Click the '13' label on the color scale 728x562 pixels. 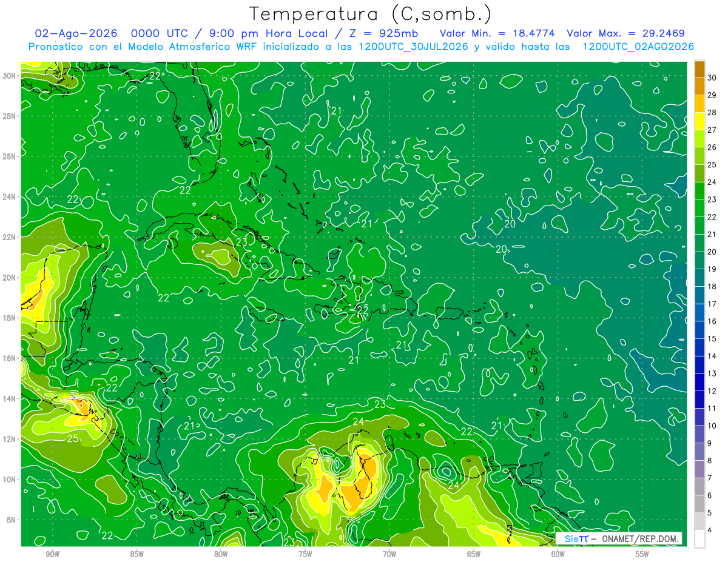pos(712,373)
